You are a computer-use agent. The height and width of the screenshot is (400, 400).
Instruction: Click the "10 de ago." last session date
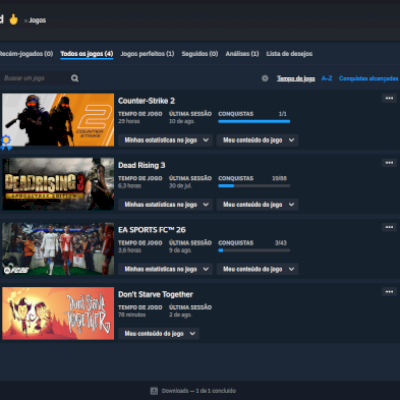(182, 121)
